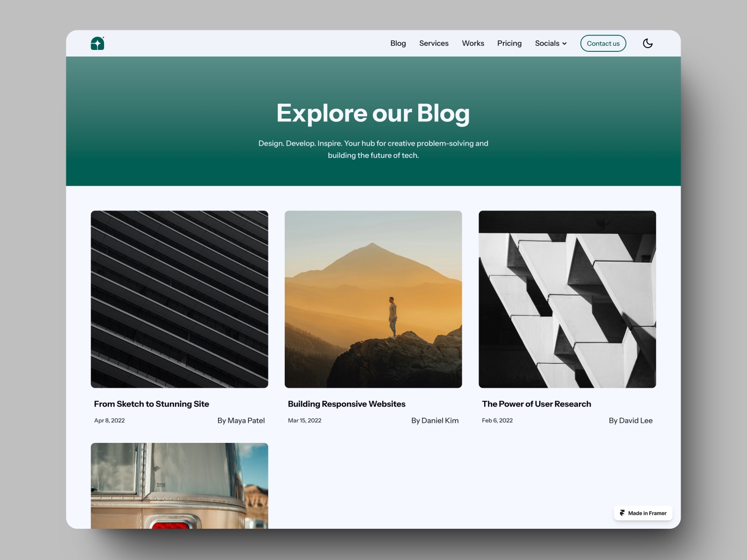Open the Made in Framer badge
This screenshot has width=747, height=560.
tap(643, 513)
